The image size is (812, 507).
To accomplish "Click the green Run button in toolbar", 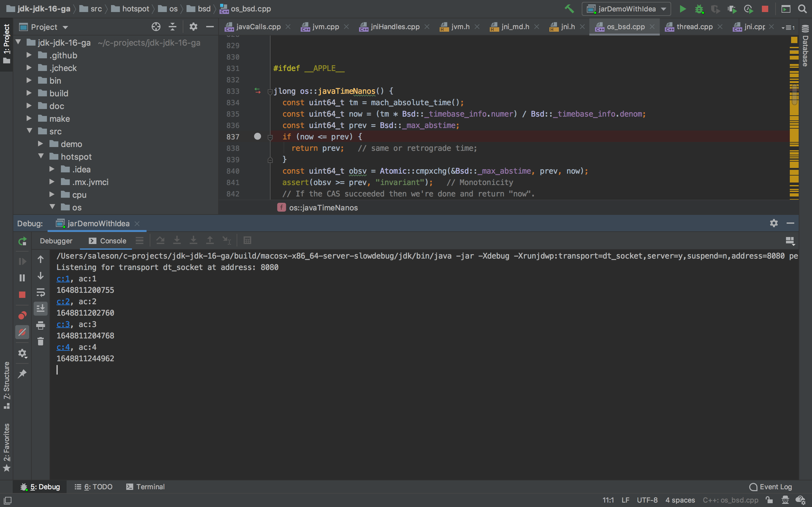I will point(683,9).
